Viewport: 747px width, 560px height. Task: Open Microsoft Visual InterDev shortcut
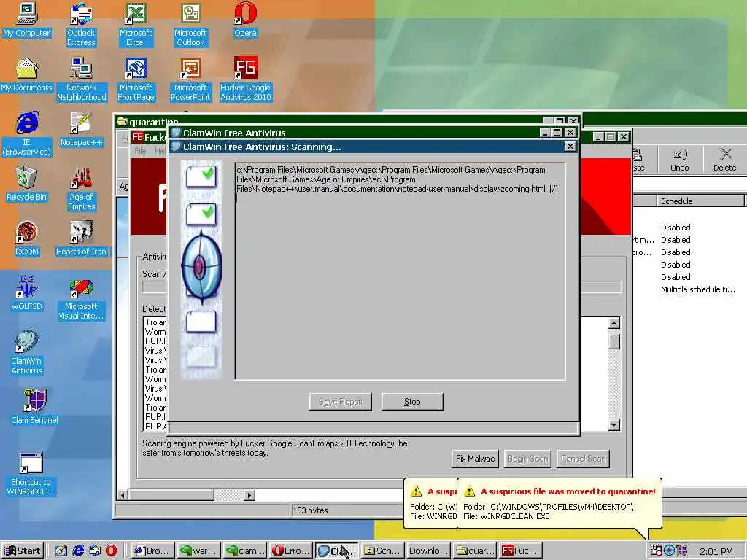pos(82,298)
